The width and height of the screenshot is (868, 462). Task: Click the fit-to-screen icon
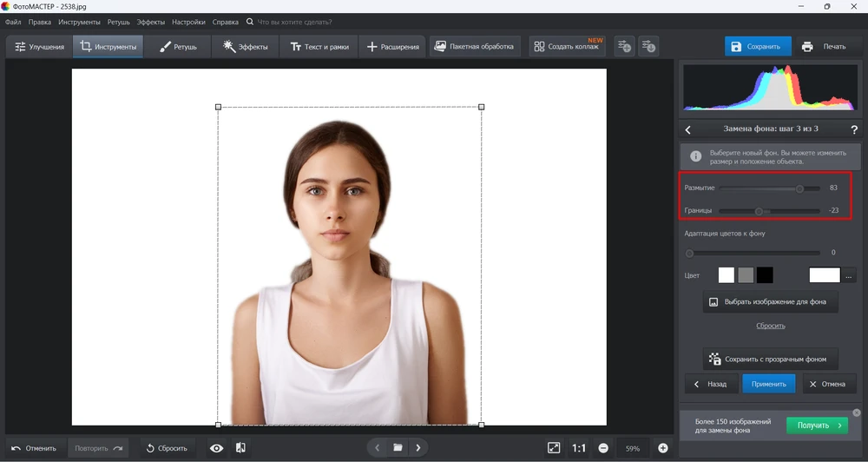[x=554, y=448]
